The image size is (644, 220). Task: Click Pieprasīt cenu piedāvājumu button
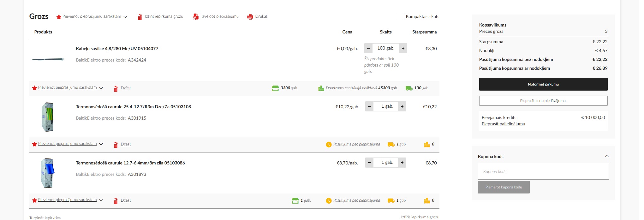pyautogui.click(x=543, y=101)
